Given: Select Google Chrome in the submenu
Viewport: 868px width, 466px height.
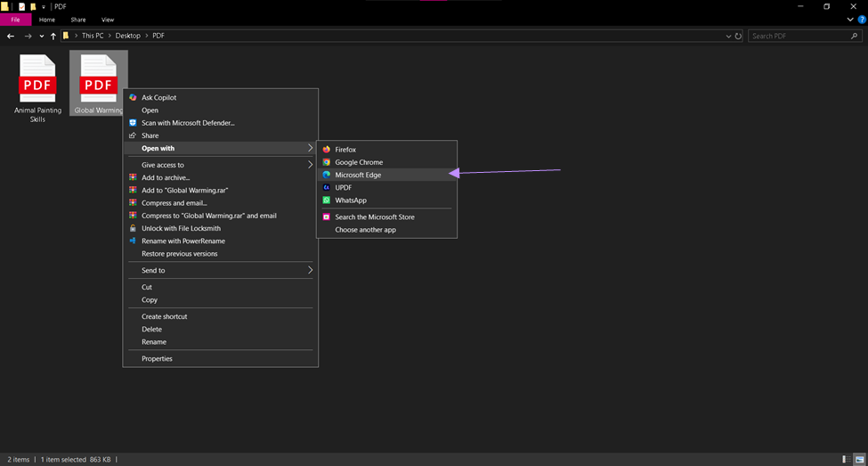Looking at the screenshot, I should pyautogui.click(x=386, y=162).
